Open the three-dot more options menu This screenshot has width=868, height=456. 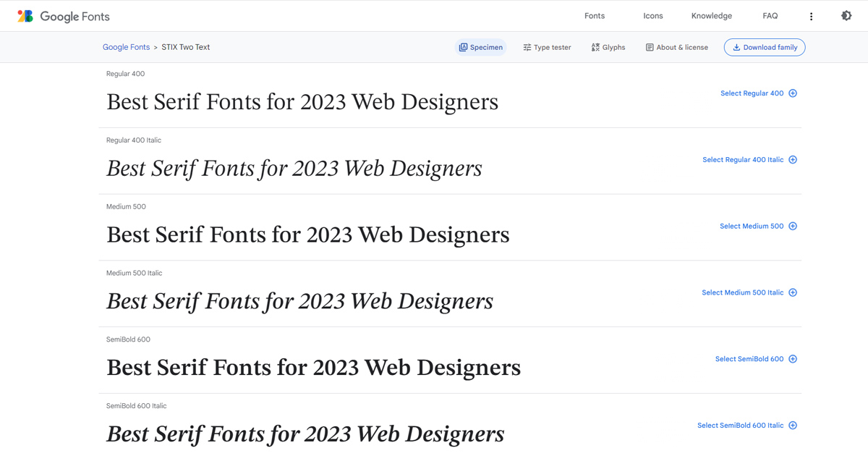pyautogui.click(x=812, y=15)
